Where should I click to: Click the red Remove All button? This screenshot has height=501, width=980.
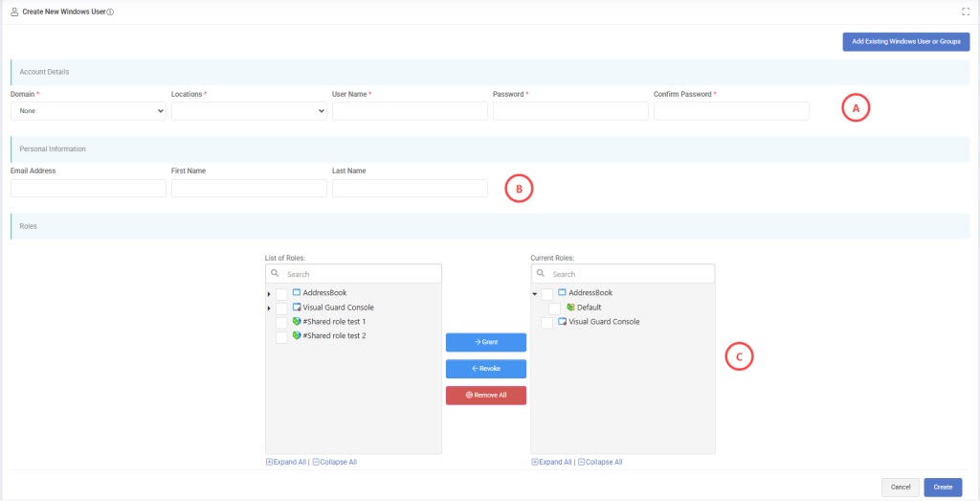pyautogui.click(x=485, y=396)
